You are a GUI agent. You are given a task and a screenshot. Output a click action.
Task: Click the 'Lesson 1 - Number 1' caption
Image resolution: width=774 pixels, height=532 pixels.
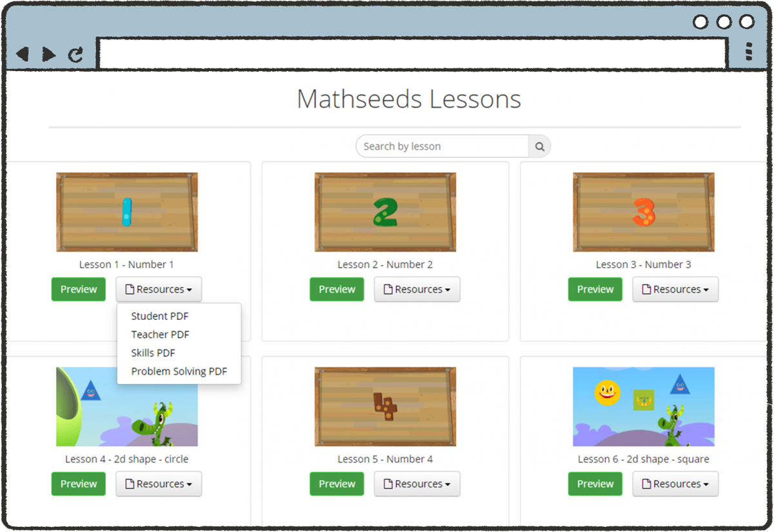coord(126,264)
